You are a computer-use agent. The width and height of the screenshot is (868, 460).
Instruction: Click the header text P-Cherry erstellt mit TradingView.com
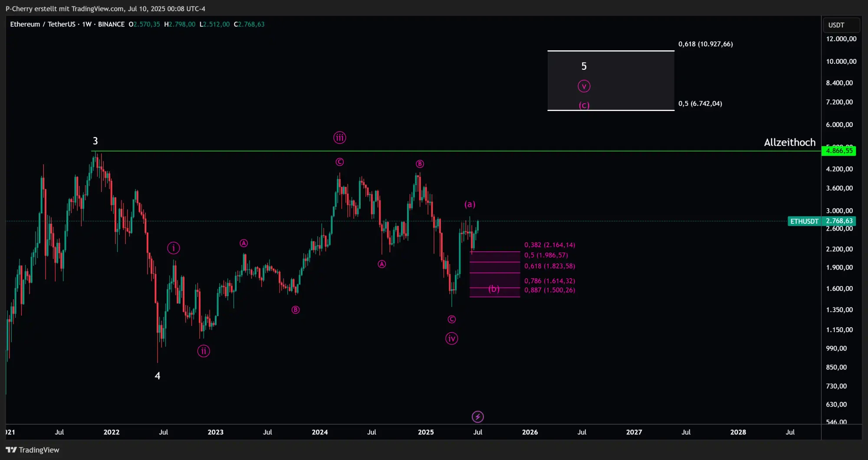pyautogui.click(x=65, y=9)
